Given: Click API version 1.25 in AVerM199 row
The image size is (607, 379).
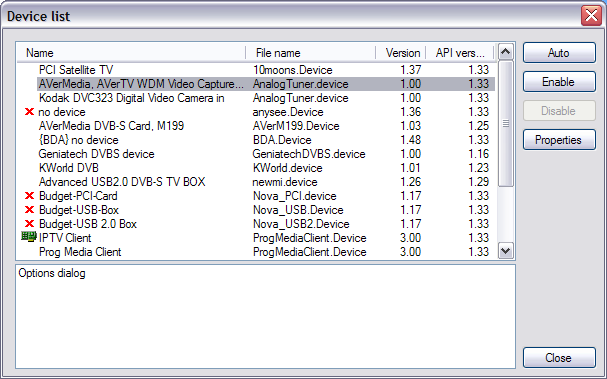Looking at the screenshot, I should [x=478, y=126].
